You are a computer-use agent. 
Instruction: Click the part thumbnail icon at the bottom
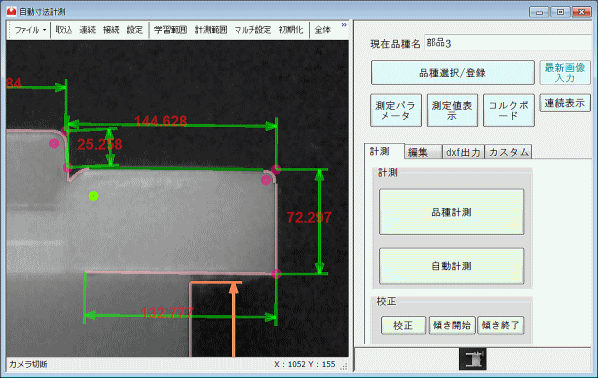473,359
